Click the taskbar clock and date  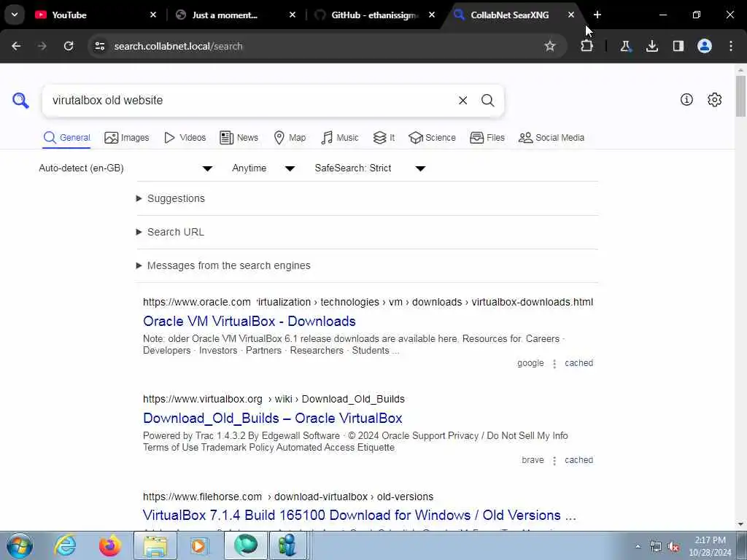[710, 546]
